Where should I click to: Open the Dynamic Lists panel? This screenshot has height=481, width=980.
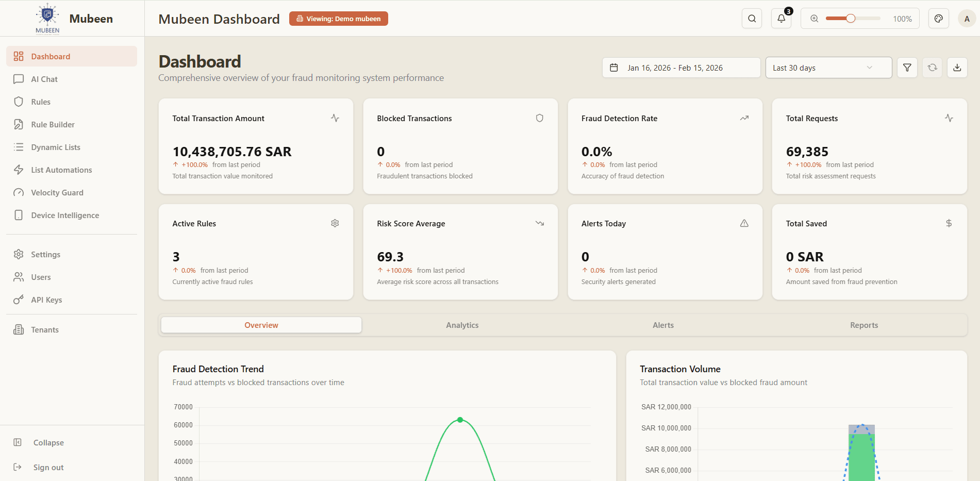click(x=55, y=147)
